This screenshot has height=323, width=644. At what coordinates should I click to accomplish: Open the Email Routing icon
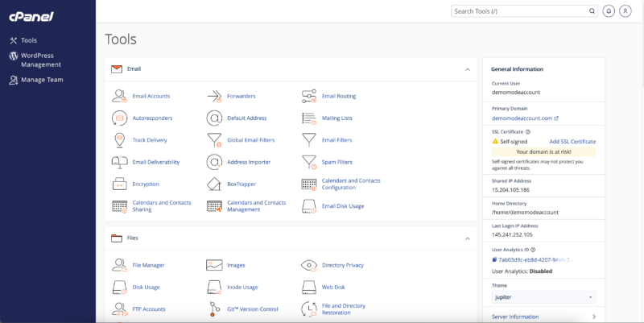pyautogui.click(x=309, y=96)
